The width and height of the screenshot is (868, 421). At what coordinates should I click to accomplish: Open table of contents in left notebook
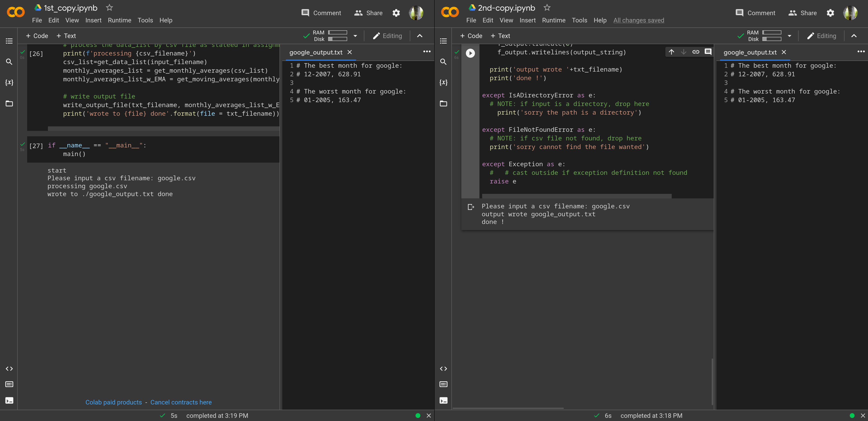pyautogui.click(x=9, y=41)
